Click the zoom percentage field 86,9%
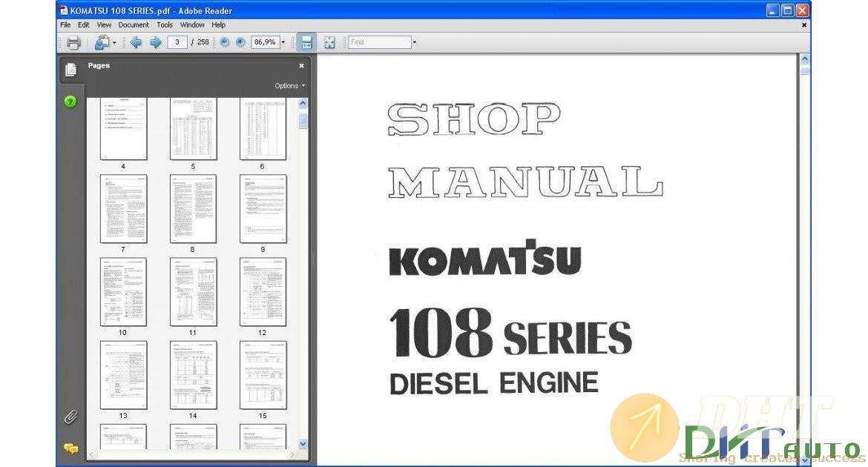This screenshot has height=467, width=868. click(x=265, y=42)
